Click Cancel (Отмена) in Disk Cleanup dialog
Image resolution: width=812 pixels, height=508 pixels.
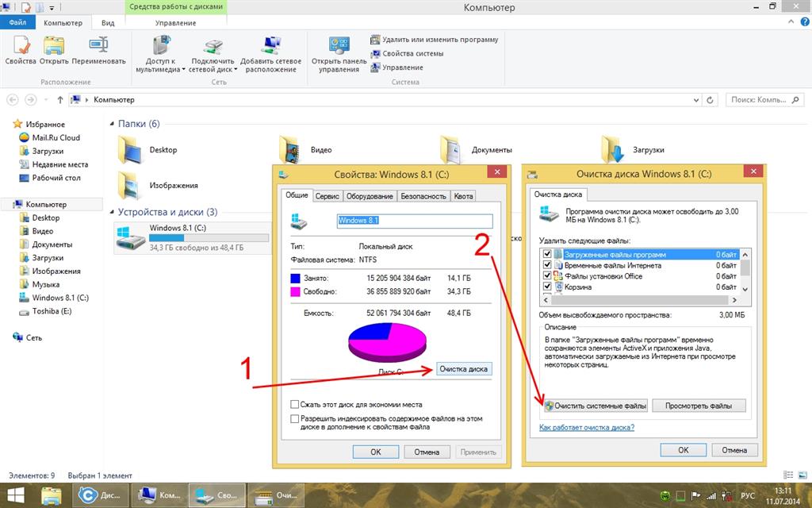(734, 450)
